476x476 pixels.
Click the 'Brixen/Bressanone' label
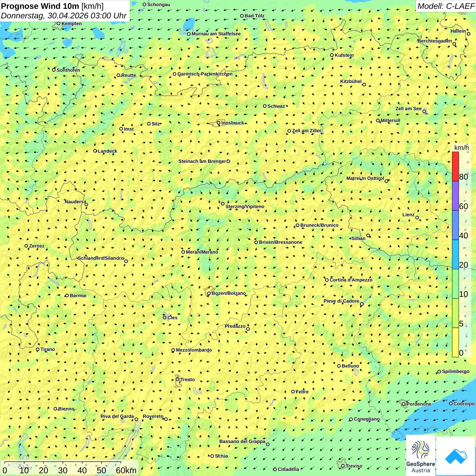280,242
